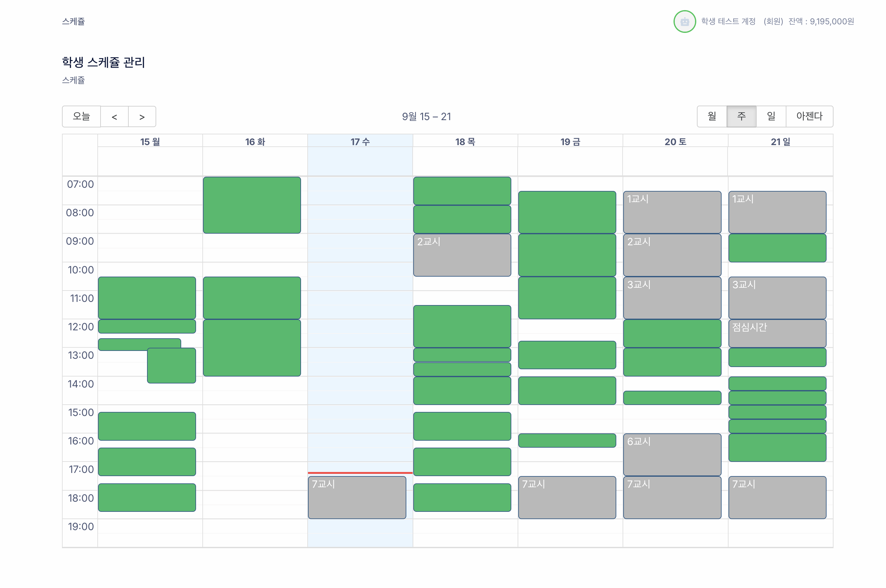Select the 7교시 event on Wednesday

(357, 497)
